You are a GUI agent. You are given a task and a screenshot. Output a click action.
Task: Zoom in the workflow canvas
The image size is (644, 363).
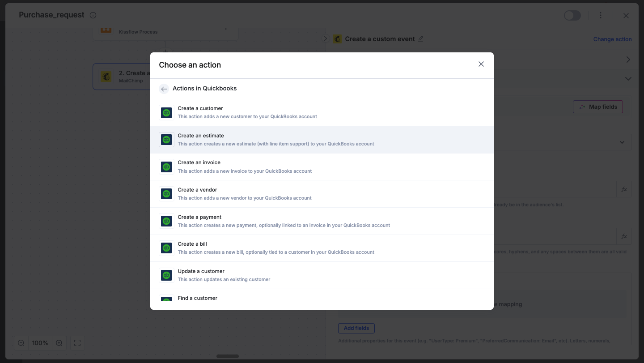click(x=59, y=343)
